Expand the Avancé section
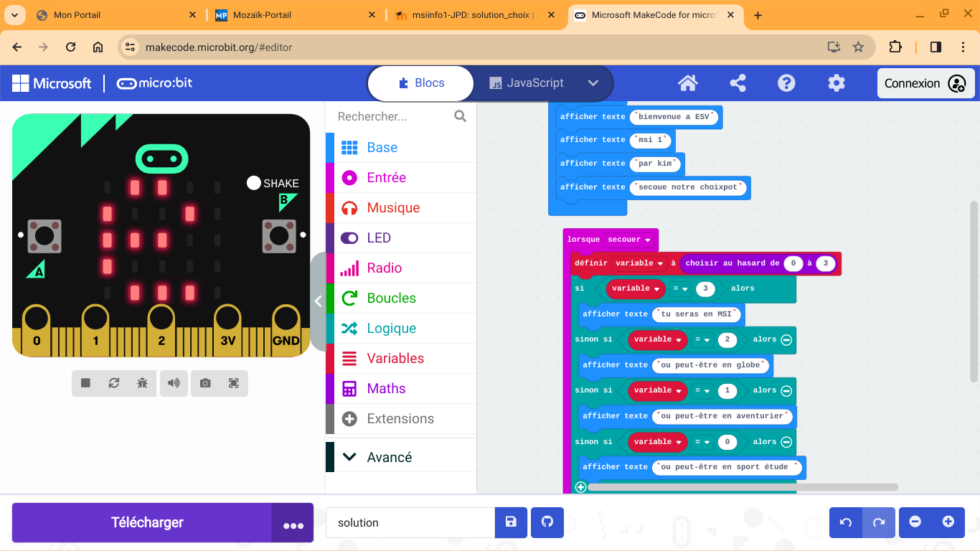 pos(401,457)
